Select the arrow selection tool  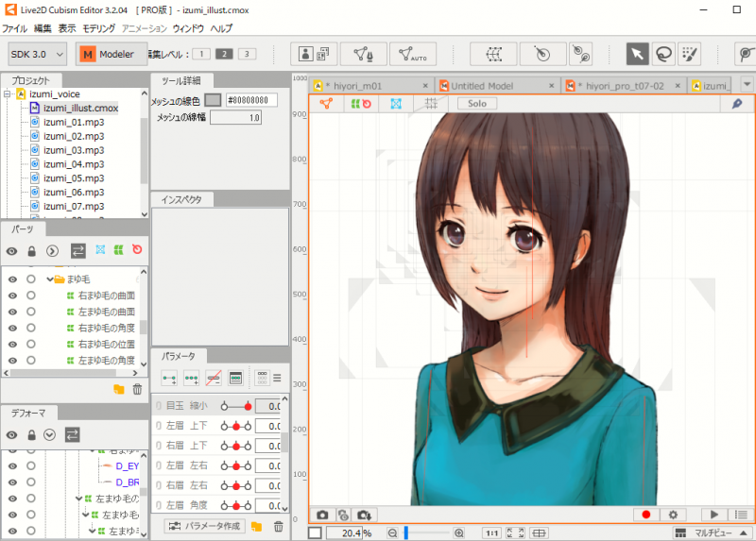(638, 54)
